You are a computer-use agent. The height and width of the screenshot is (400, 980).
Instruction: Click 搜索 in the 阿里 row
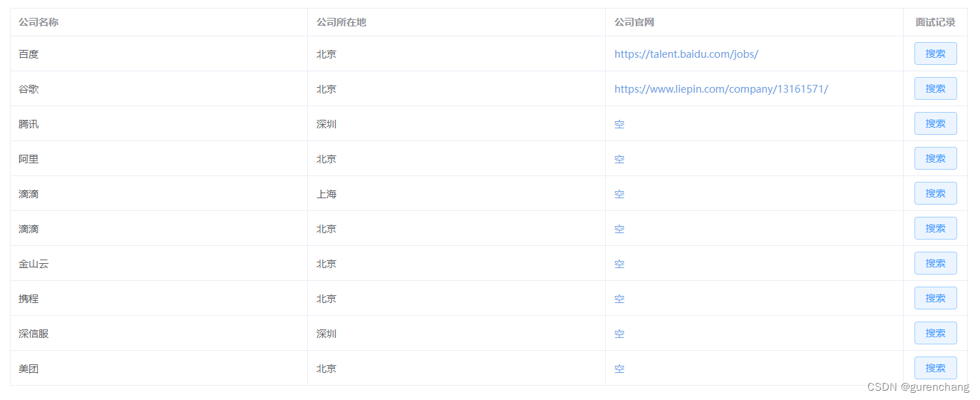point(935,158)
